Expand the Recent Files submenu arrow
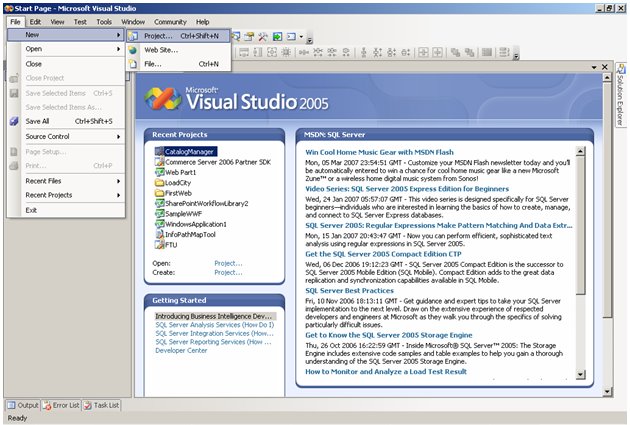This screenshot has width=630, height=425. [x=119, y=181]
